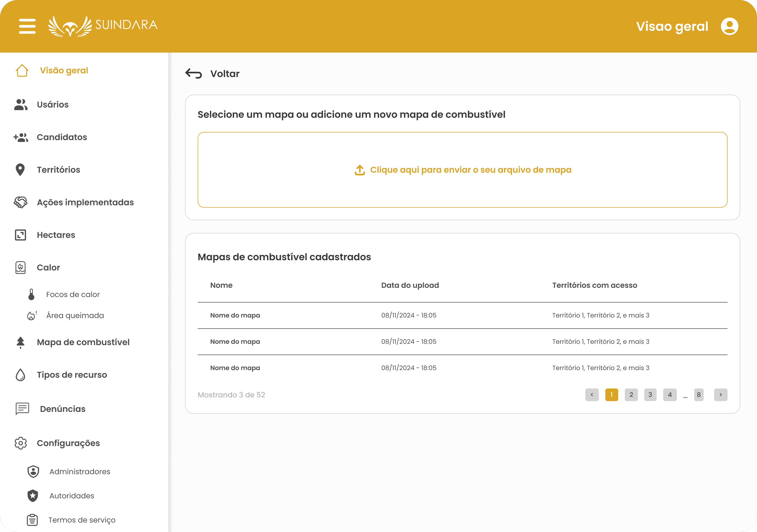Select Termos de serviço under Configurações
The height and width of the screenshot is (532, 757).
pyautogui.click(x=82, y=520)
